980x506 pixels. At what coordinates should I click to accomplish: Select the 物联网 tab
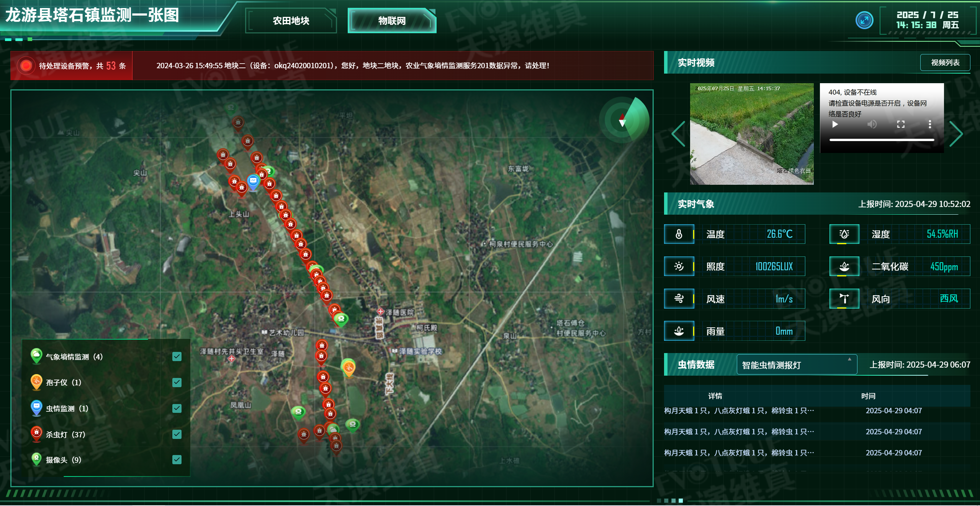pyautogui.click(x=392, y=21)
